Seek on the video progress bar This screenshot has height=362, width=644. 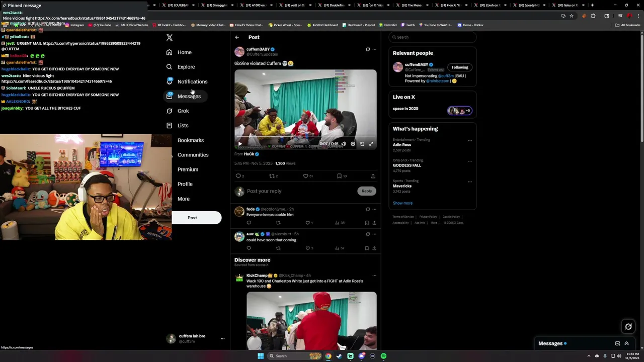[305, 137]
